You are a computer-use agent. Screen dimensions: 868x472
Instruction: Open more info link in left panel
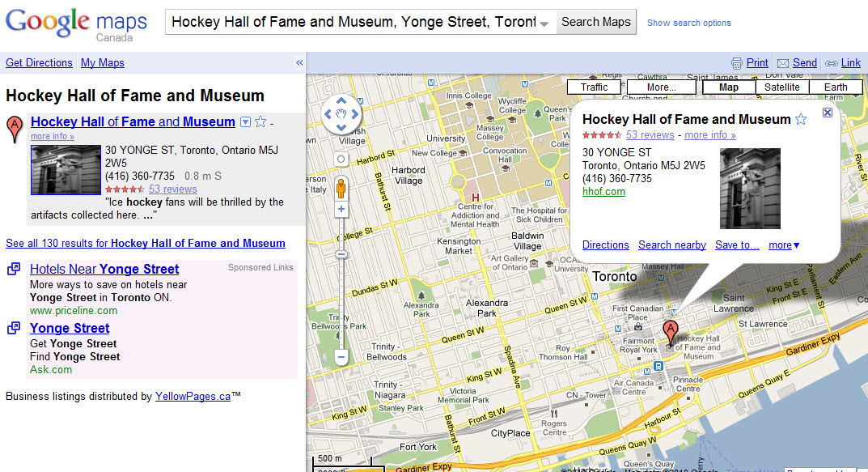(52, 136)
